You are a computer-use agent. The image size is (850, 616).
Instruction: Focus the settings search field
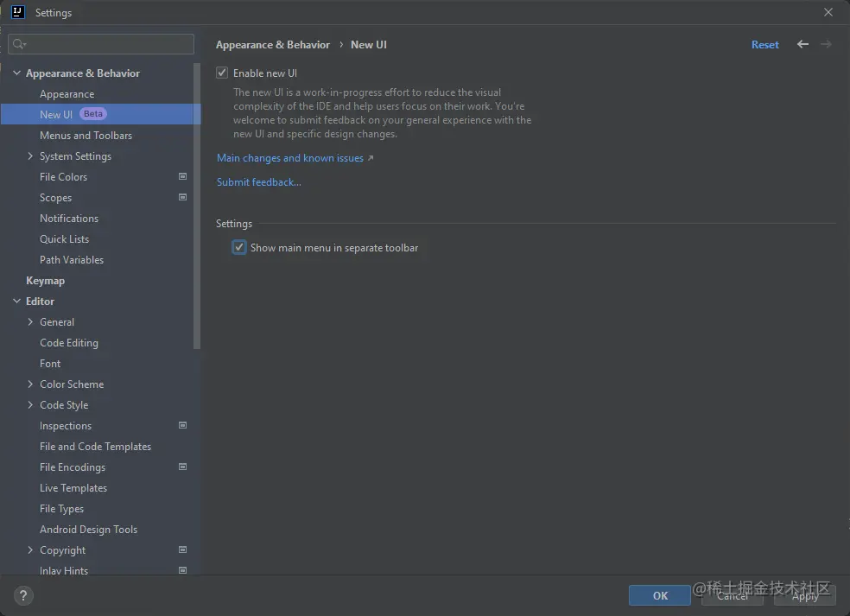click(101, 44)
